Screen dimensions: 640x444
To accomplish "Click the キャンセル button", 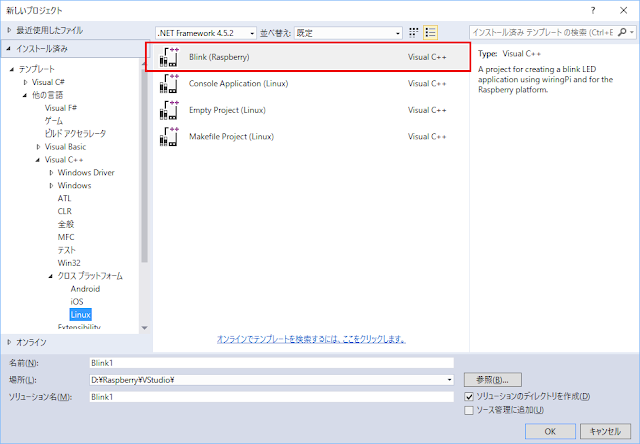I will pyautogui.click(x=605, y=431).
